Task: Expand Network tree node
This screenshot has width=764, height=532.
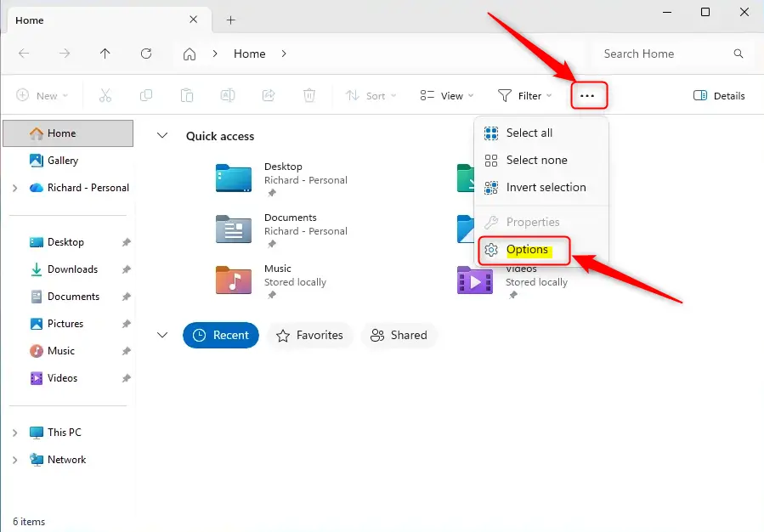Action: click(x=14, y=460)
